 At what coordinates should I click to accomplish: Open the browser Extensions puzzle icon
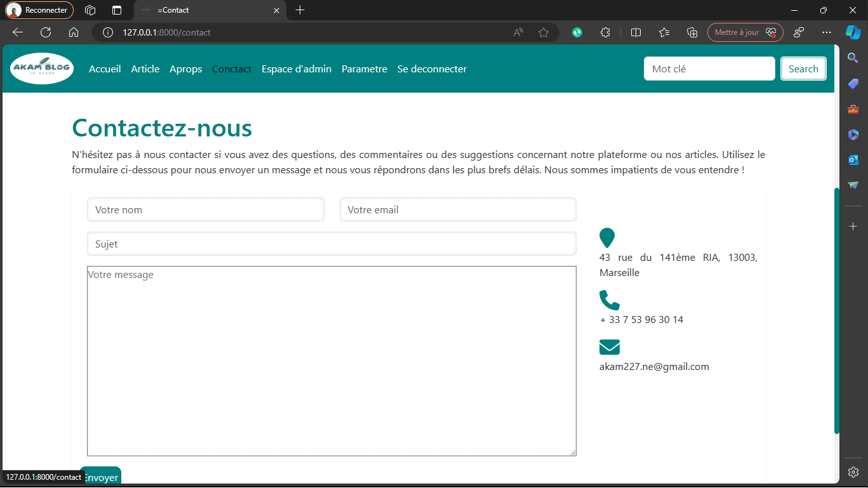click(x=605, y=32)
